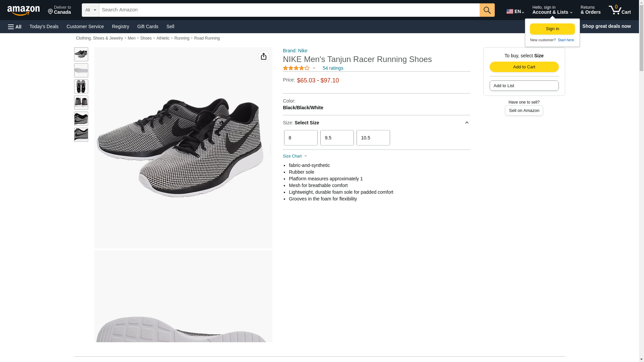The width and height of the screenshot is (644, 362).
Task: Click the star rating icons
Action: click(296, 68)
